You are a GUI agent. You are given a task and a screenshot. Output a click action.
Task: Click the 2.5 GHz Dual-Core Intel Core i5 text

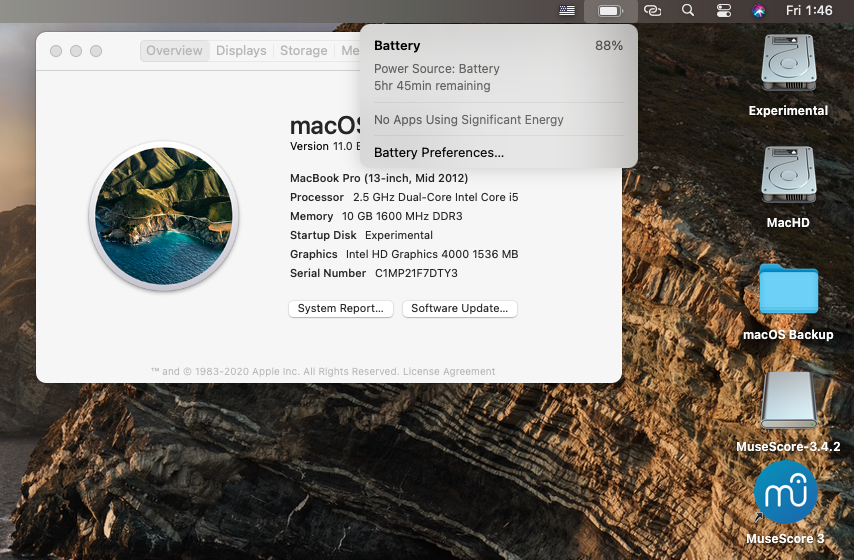436,197
